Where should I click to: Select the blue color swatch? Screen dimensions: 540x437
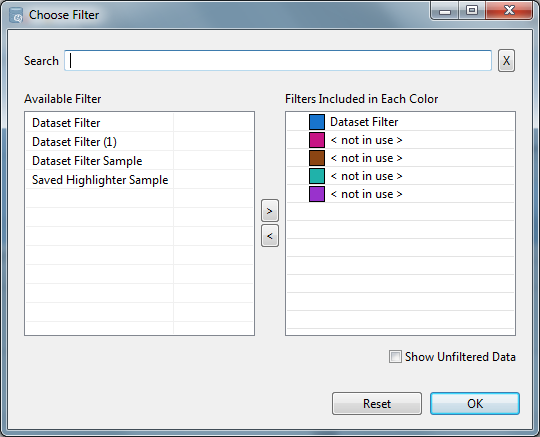coord(317,122)
